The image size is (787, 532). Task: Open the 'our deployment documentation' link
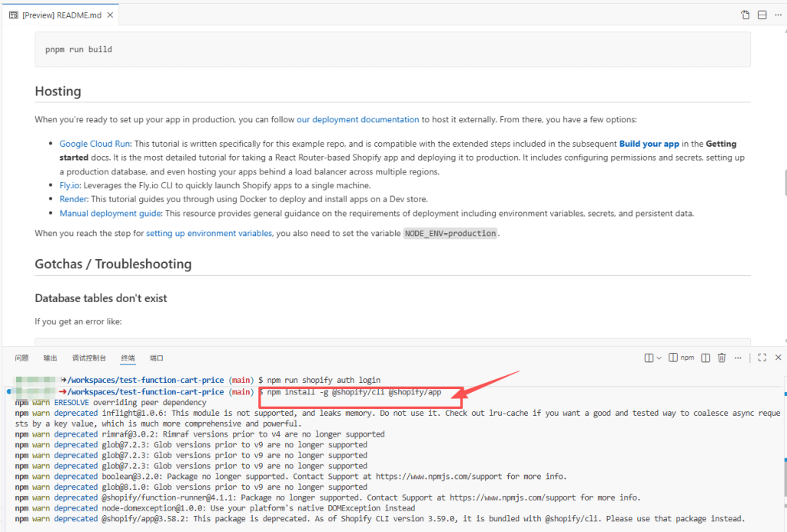pos(357,119)
